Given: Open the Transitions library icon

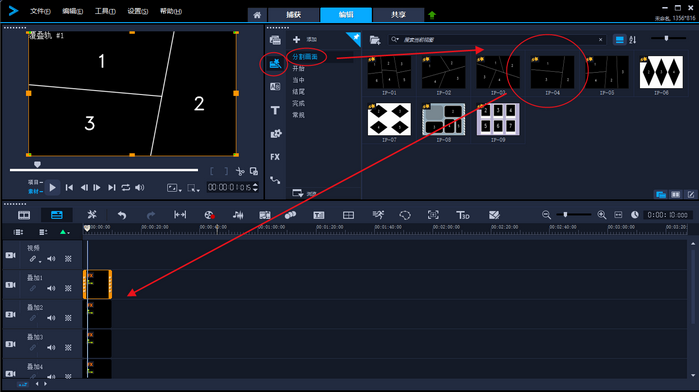Looking at the screenshot, I should (275, 87).
